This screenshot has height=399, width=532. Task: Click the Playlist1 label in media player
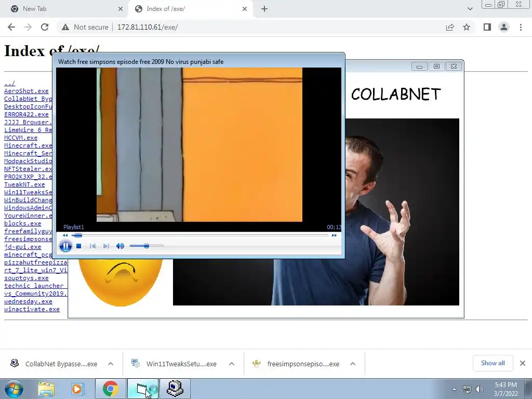point(74,227)
